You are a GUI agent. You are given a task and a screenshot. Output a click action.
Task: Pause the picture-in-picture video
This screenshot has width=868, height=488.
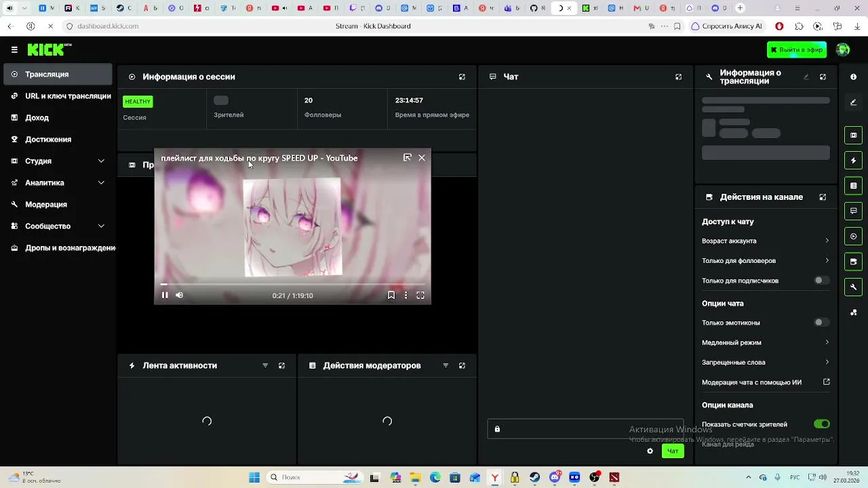pyautogui.click(x=165, y=295)
